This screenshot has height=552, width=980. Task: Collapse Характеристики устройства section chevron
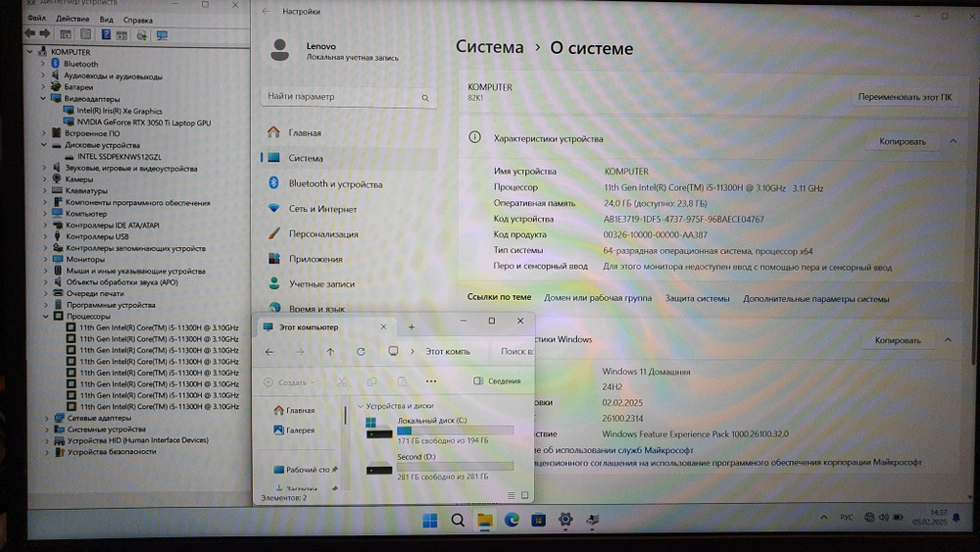[x=954, y=141]
